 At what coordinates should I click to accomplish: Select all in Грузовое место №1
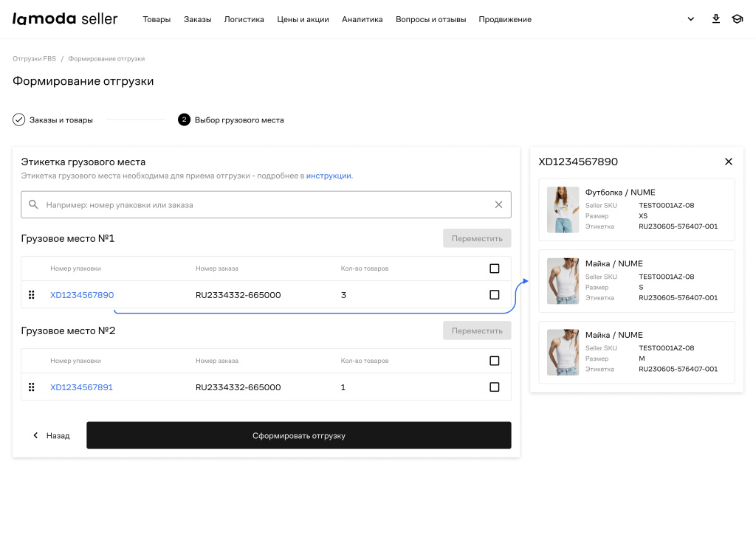[x=495, y=268]
